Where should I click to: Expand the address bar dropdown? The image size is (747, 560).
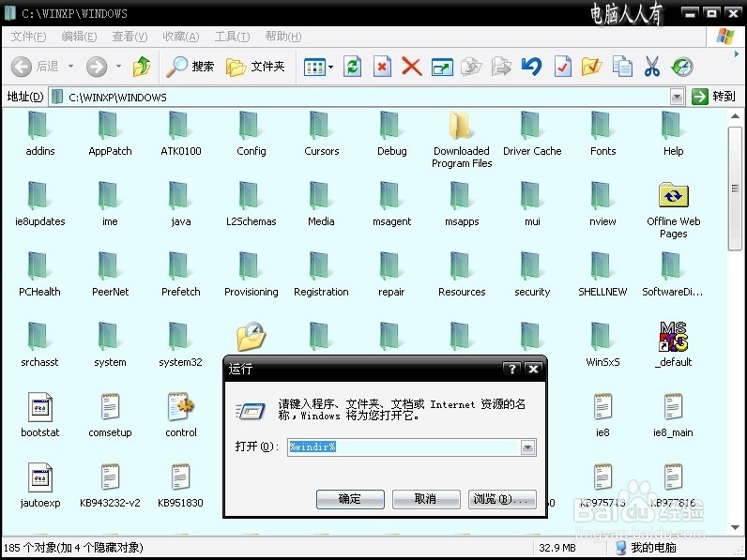click(677, 98)
